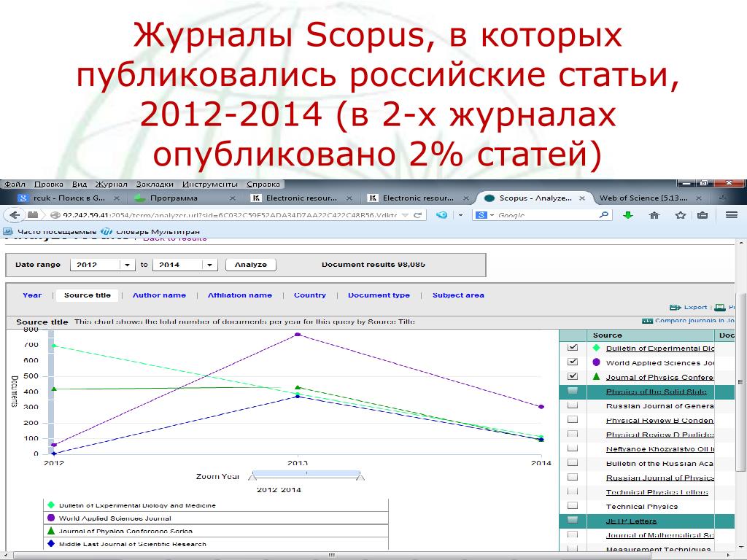Viewport: 747px width, 560px height.
Task: Check the Physics of the Solid State checkbox
Action: point(573,391)
